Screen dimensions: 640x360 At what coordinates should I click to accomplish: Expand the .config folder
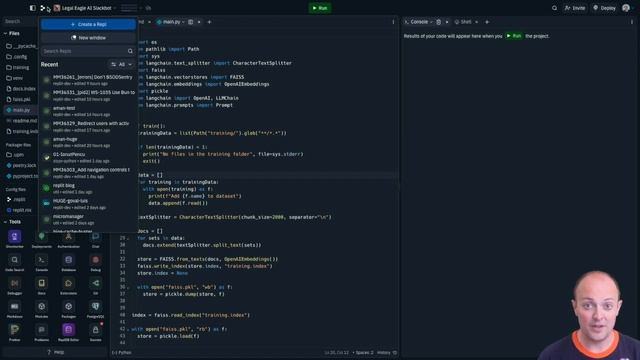coord(17,57)
